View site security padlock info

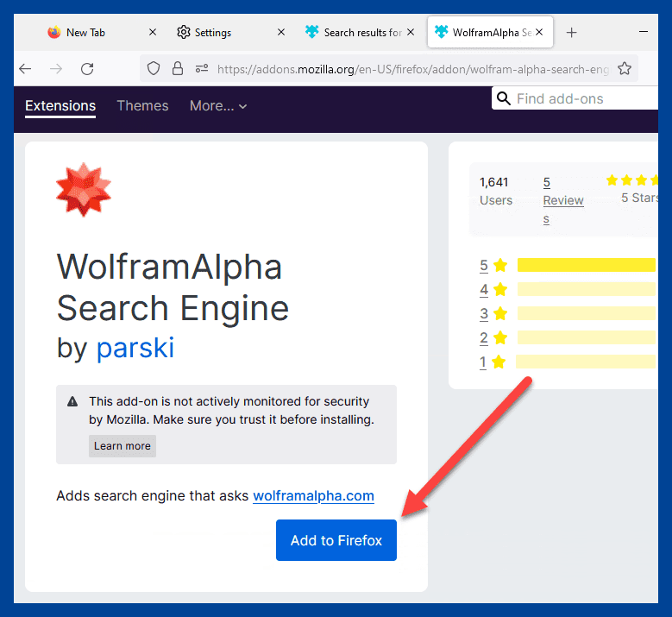[x=178, y=68]
